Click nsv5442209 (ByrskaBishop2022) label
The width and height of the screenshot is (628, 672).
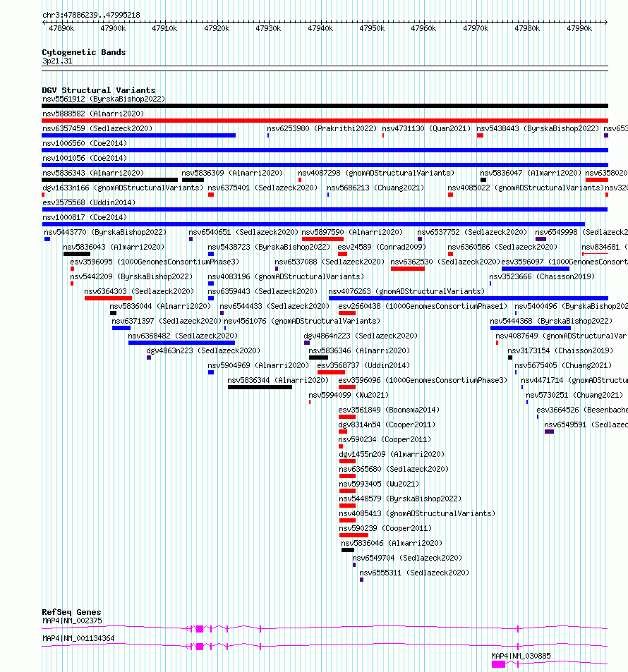tap(131, 276)
